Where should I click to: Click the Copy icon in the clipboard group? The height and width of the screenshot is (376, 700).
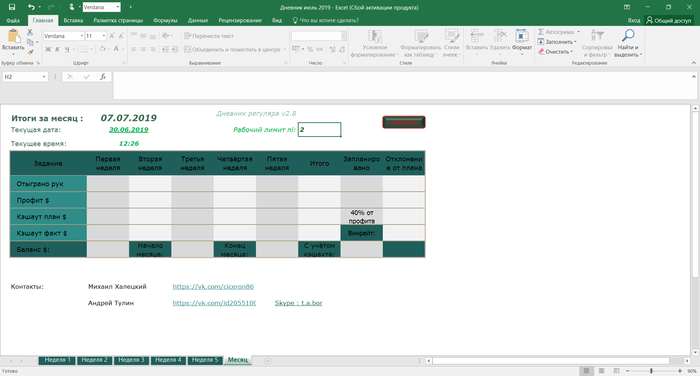[30, 42]
